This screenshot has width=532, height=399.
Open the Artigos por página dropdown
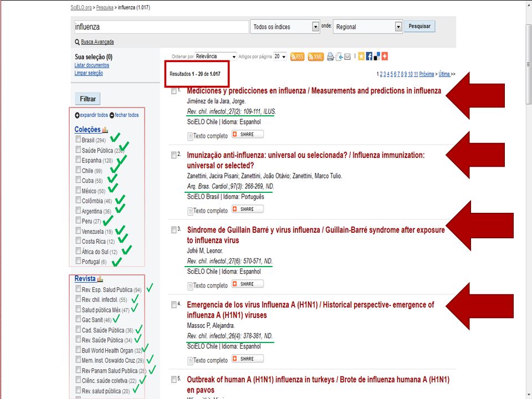pos(280,57)
